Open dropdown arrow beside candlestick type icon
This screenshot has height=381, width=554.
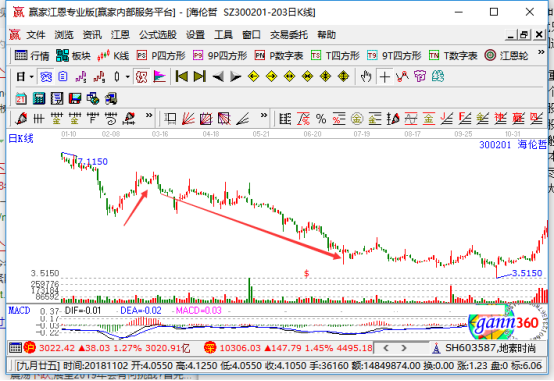coord(128,77)
